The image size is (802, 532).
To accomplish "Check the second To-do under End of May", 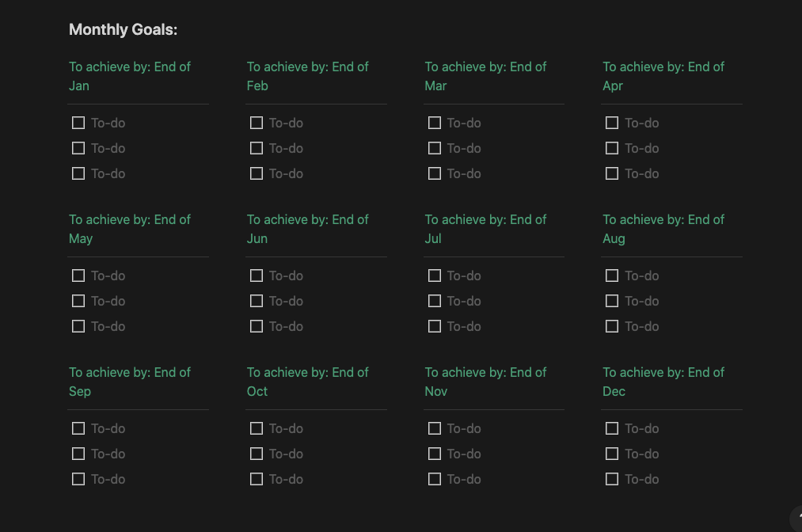I will pyautogui.click(x=78, y=301).
